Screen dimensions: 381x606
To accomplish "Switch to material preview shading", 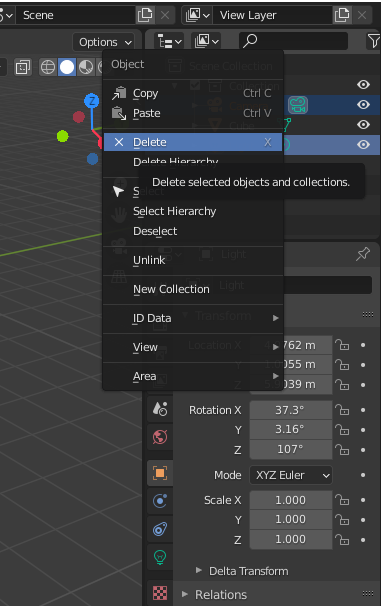I will [x=86, y=67].
